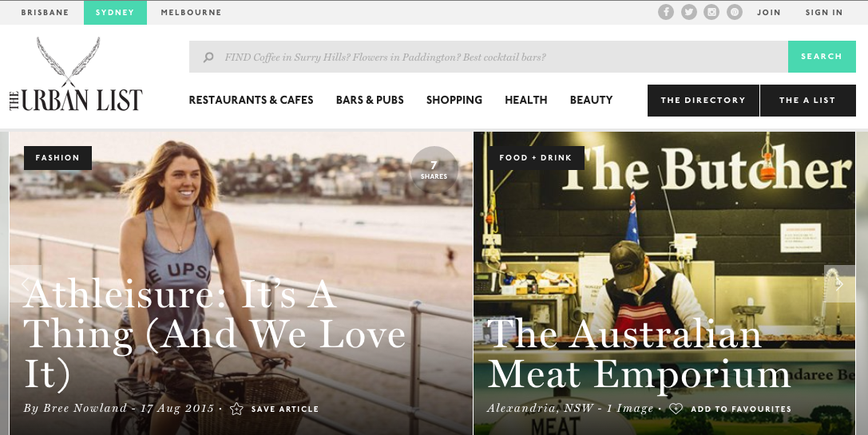Select the Sydney city tab
Viewport: 868px width, 435px height.
point(115,13)
